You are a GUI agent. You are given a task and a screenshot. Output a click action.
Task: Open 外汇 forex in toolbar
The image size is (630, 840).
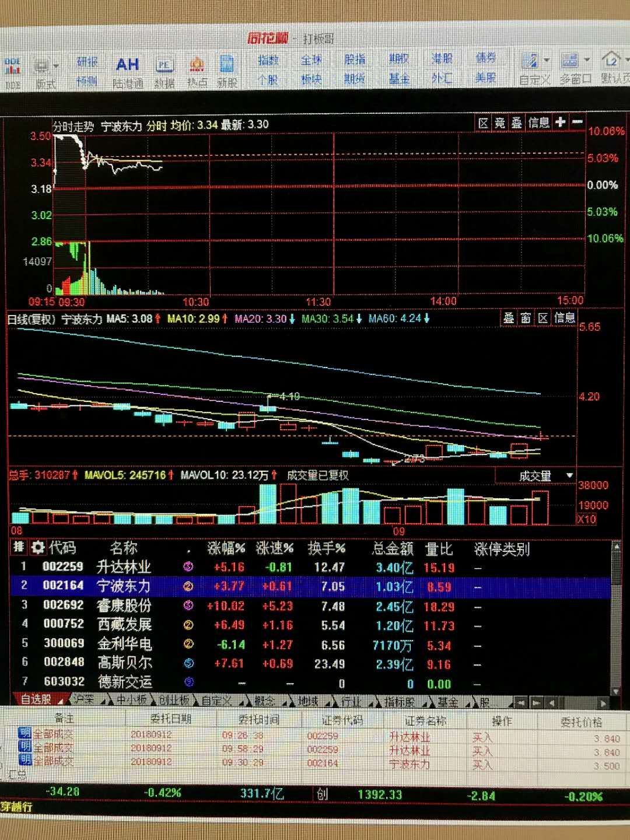click(442, 78)
